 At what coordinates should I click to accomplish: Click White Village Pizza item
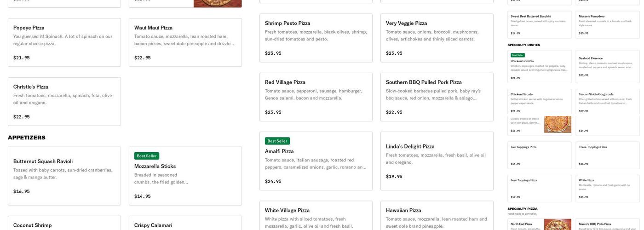pyautogui.click(x=316, y=216)
